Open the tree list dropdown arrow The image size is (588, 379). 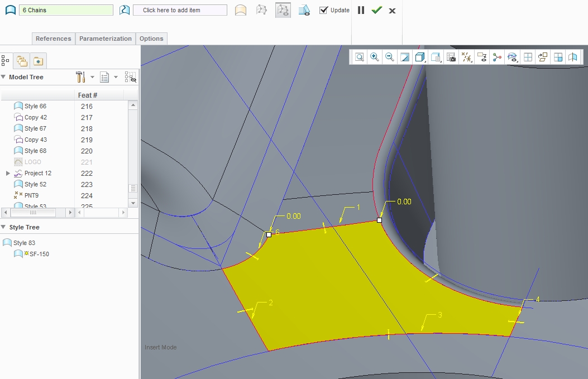tap(116, 77)
